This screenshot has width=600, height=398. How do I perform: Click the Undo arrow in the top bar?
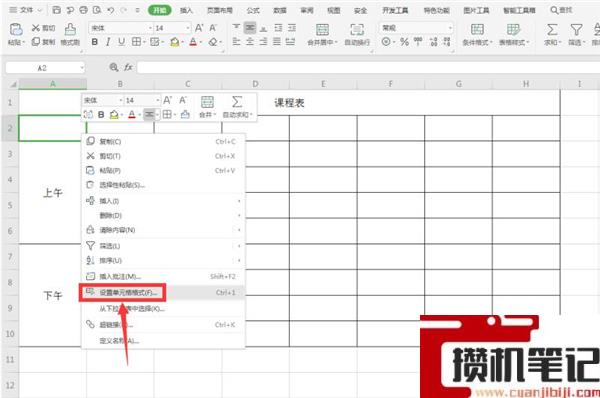click(111, 10)
